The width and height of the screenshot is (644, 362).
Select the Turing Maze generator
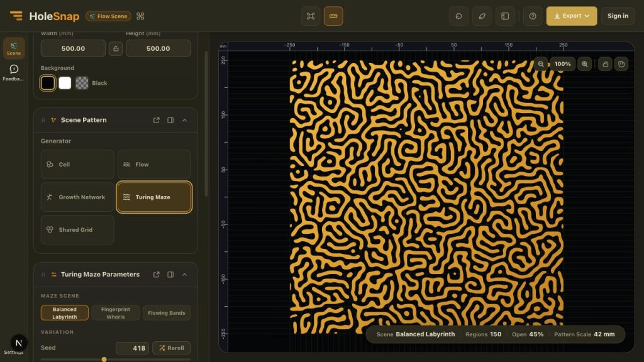(154, 197)
